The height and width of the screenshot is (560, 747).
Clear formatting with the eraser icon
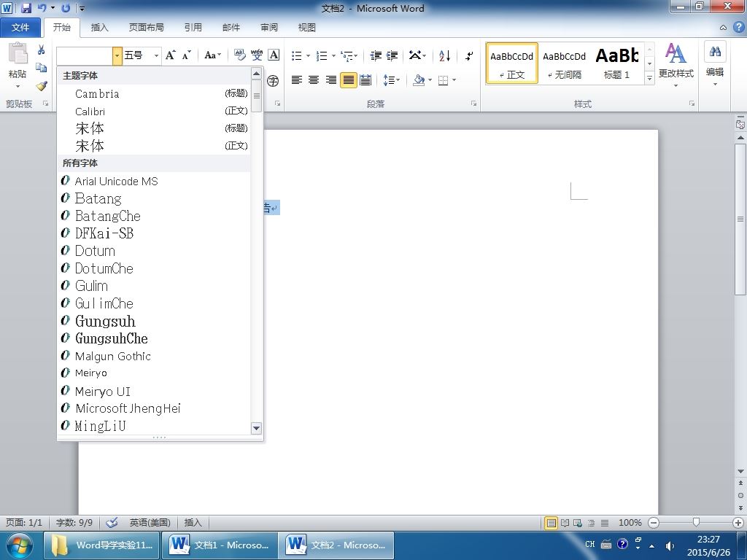(239, 55)
